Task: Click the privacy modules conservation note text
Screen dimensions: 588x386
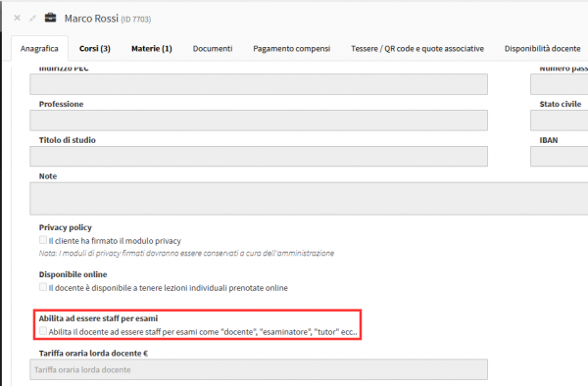Action: (186, 254)
